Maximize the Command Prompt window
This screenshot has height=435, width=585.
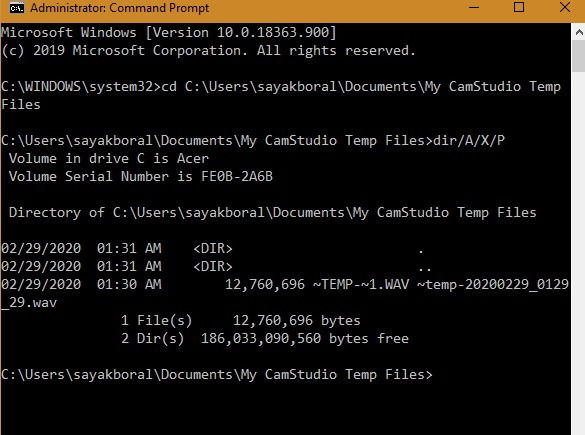coord(519,7)
